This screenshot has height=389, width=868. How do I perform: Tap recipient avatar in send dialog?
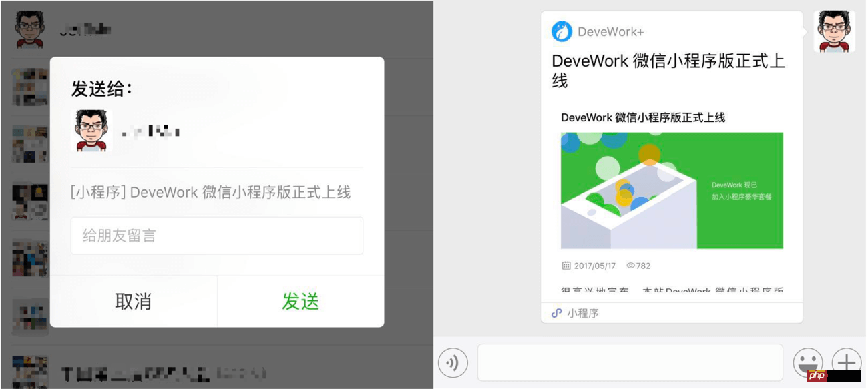tap(91, 131)
